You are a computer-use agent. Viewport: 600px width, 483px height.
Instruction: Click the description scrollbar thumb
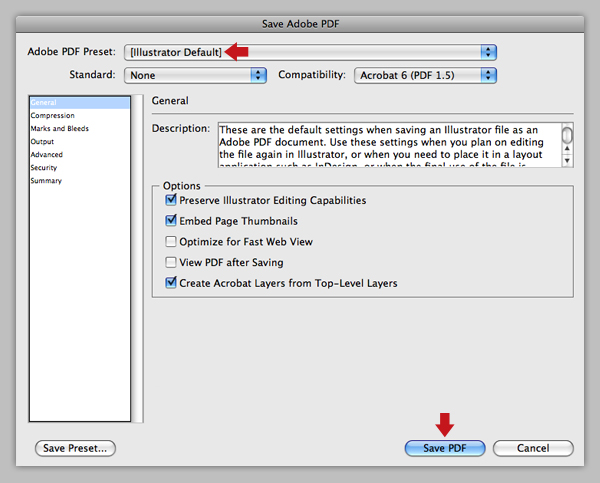point(567,135)
